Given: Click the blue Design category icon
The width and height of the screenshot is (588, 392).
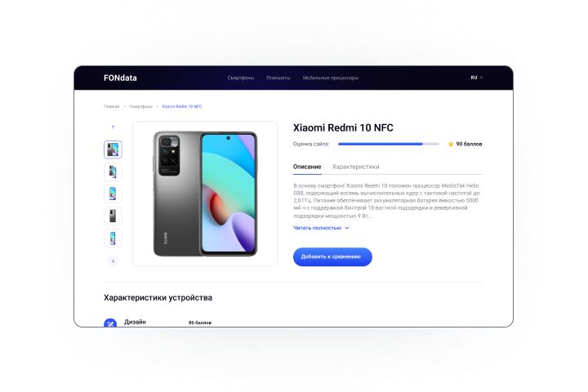Looking at the screenshot, I should click(x=110, y=323).
